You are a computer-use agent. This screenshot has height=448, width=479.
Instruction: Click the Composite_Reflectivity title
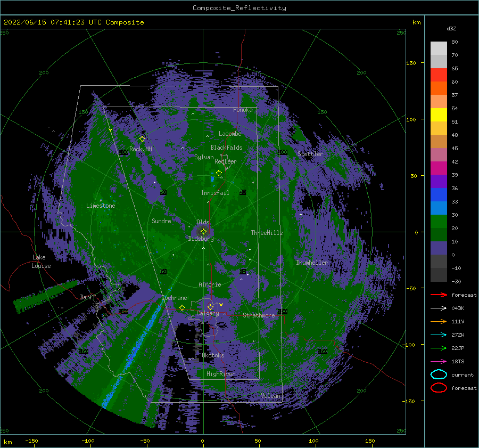[x=239, y=8]
